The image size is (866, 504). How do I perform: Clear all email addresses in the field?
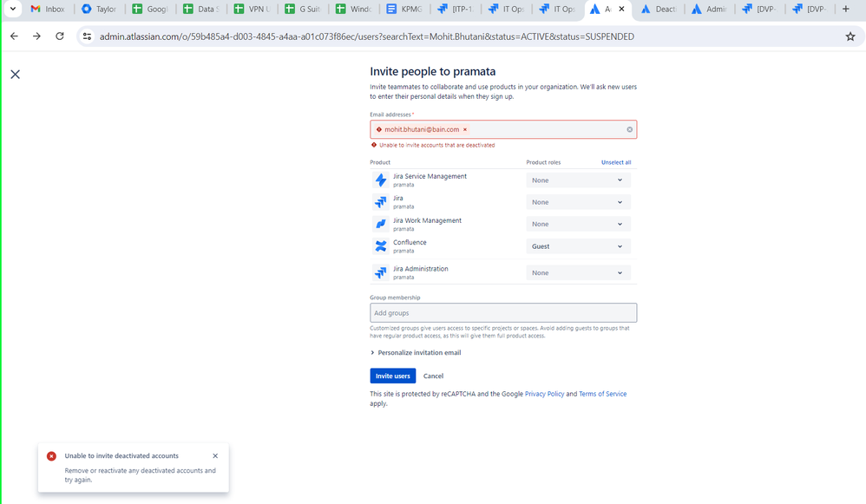pos(629,130)
